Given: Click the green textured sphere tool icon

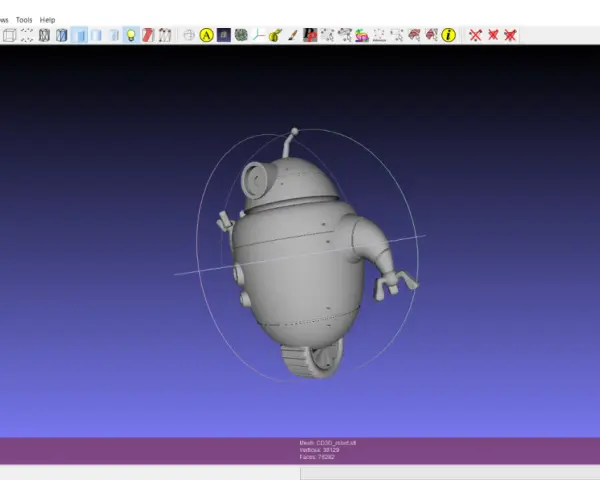Looking at the screenshot, I should click(241, 35).
